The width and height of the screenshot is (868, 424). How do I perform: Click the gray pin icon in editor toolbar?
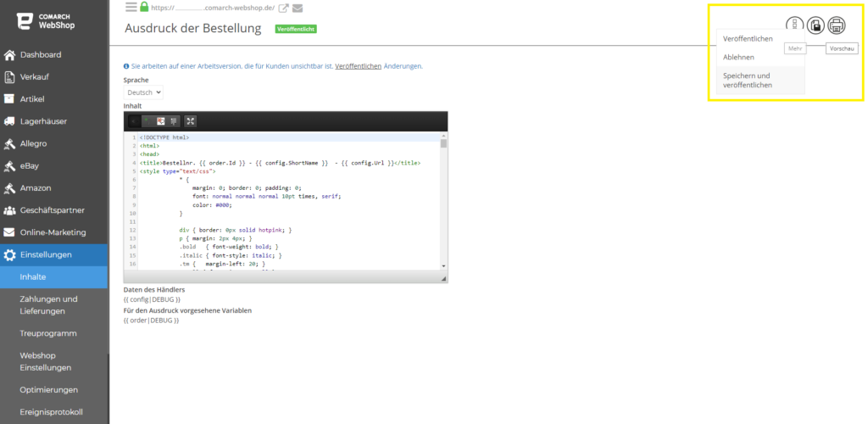[174, 121]
